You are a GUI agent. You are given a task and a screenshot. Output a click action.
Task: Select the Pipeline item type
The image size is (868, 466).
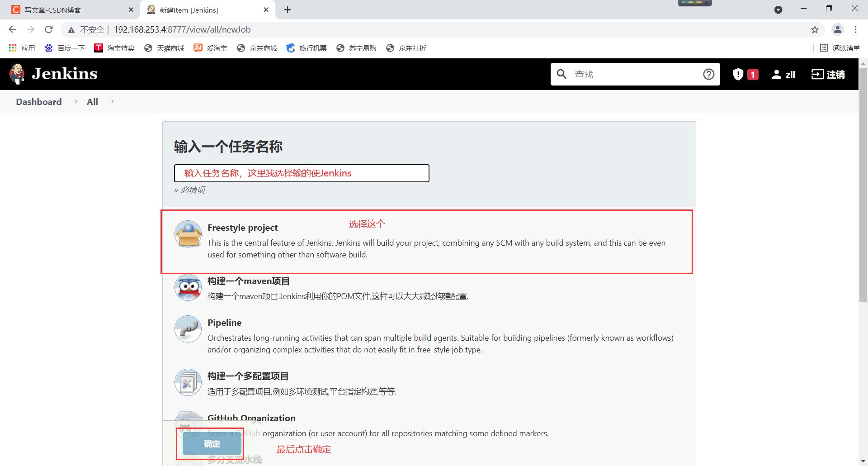(225, 323)
